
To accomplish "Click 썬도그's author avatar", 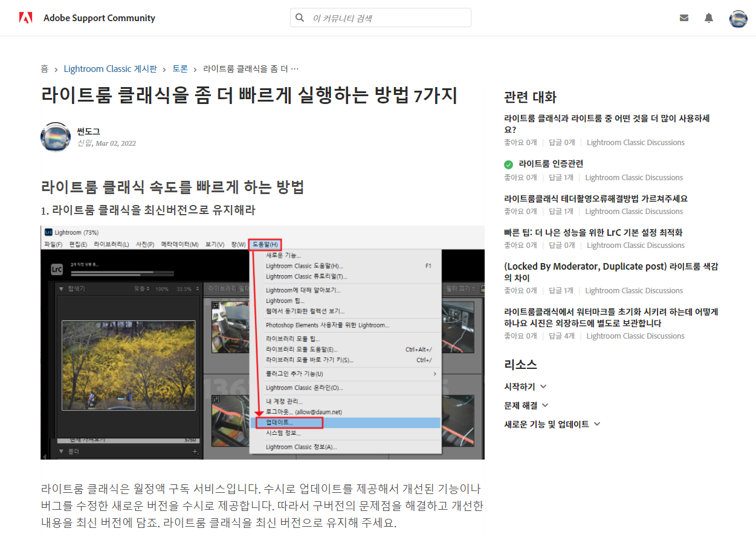I will click(56, 137).
